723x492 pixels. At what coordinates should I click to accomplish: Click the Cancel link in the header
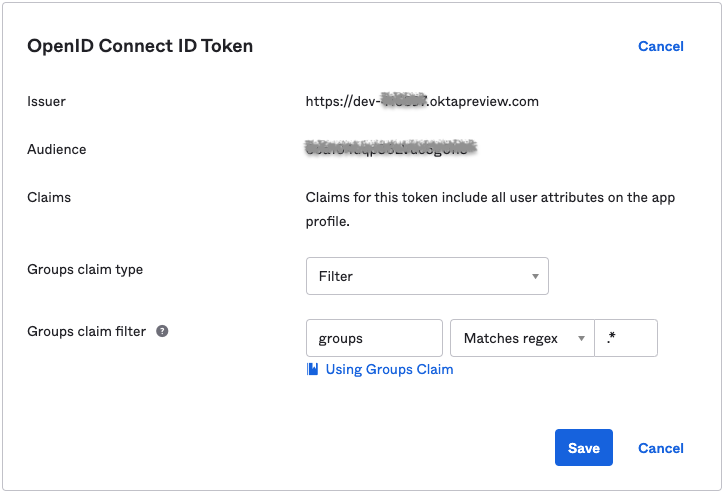coord(660,46)
